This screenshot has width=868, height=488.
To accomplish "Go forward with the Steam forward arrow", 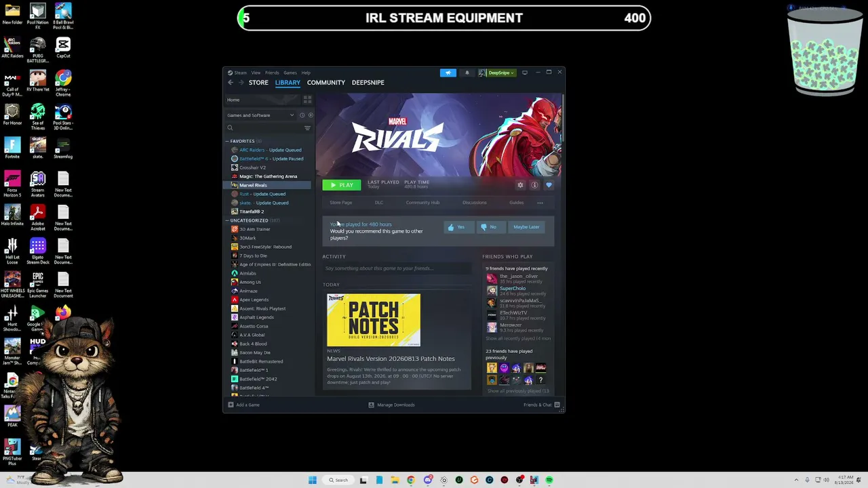I will tap(241, 83).
